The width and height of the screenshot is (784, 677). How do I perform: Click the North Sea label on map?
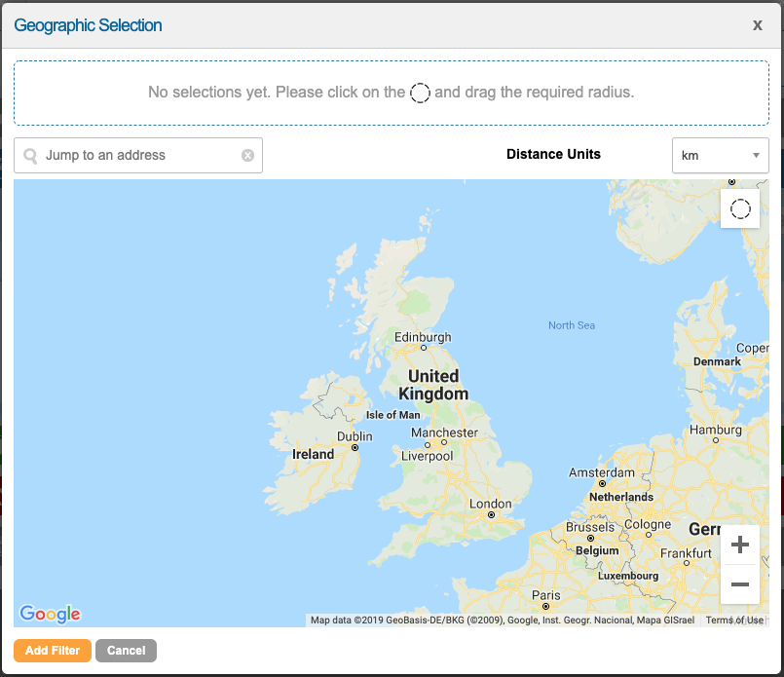pos(572,325)
